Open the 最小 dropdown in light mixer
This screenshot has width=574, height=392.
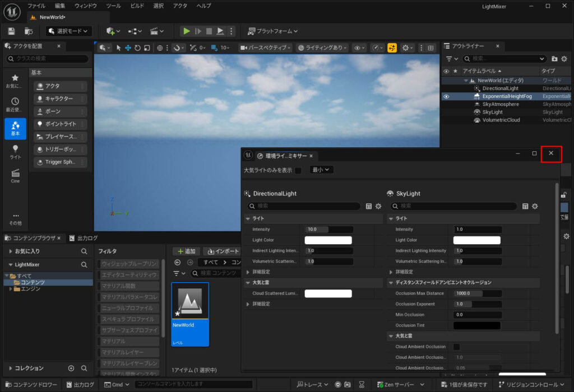[321, 170]
